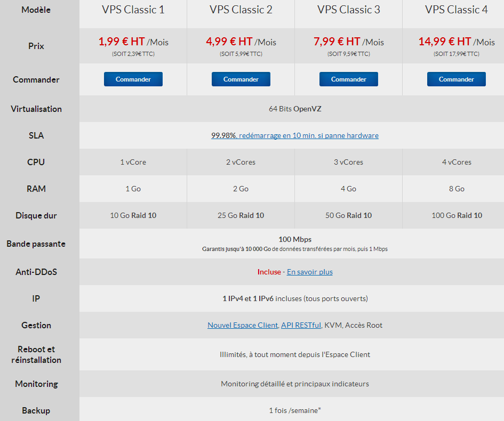Viewport: 504px width, 421px height.
Task: Click Commander for VPS Classic 4
Action: click(456, 79)
